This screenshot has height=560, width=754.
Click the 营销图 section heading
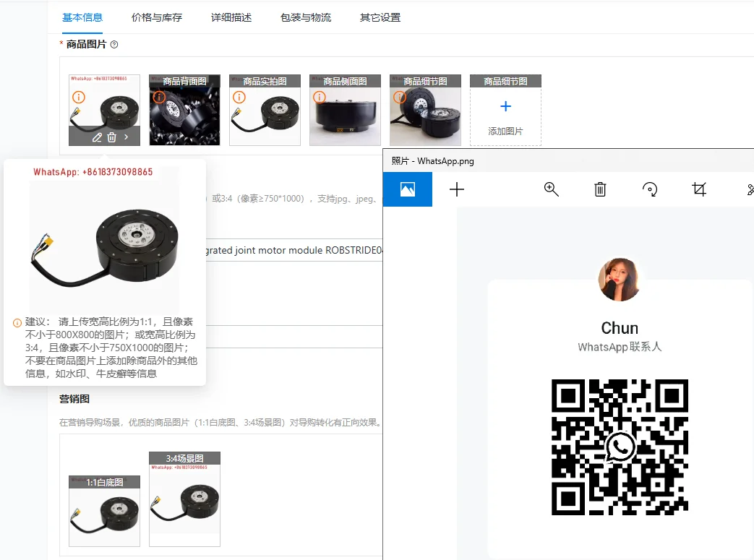coord(74,399)
